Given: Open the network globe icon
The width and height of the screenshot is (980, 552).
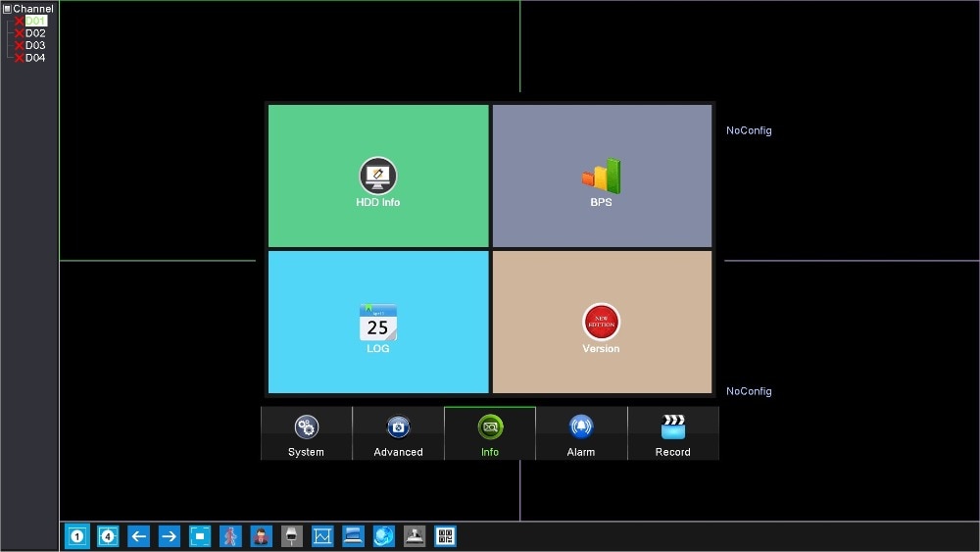Looking at the screenshot, I should pos(384,536).
